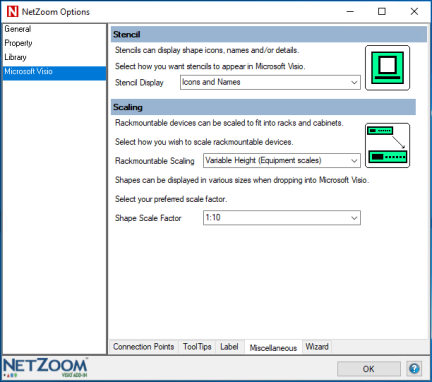Switch to the Connection Points tab

(x=144, y=347)
